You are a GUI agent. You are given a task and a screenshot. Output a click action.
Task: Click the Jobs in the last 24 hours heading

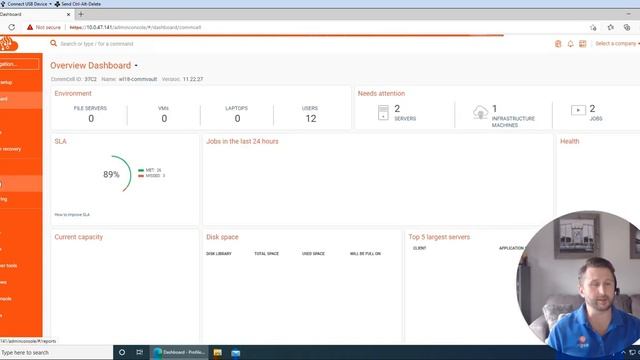click(x=242, y=141)
